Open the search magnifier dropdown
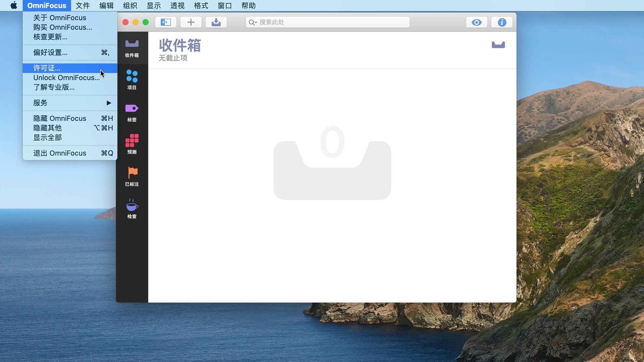Viewport: 644px width, 362px height. click(x=253, y=22)
